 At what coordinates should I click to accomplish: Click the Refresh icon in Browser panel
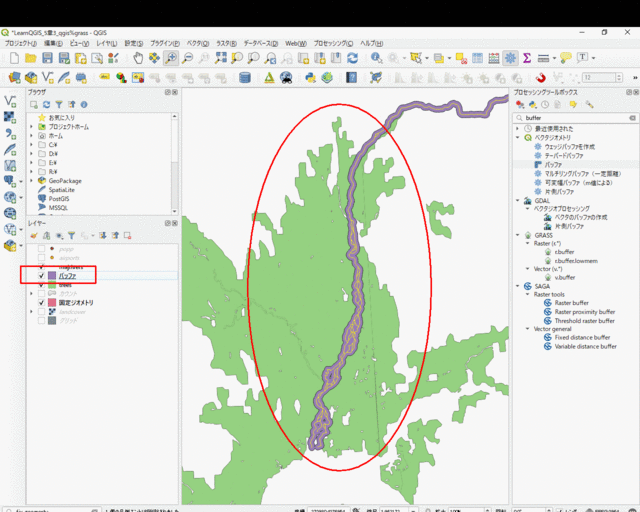(x=46, y=104)
